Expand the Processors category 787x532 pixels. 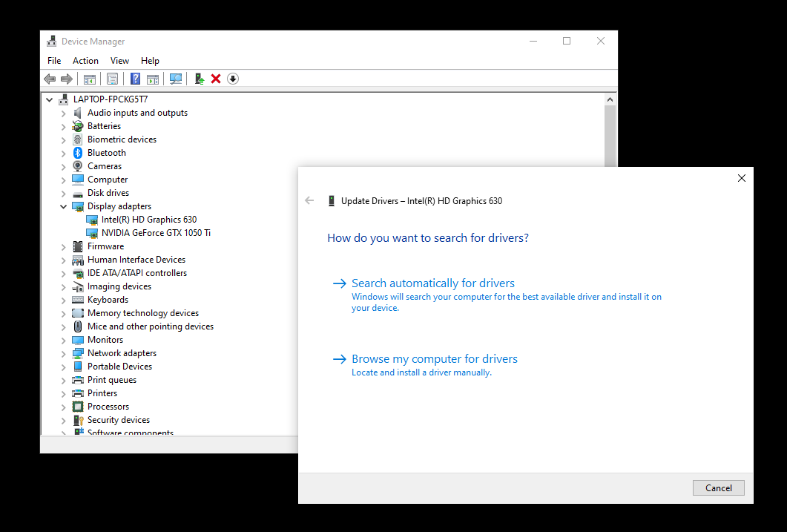63,407
